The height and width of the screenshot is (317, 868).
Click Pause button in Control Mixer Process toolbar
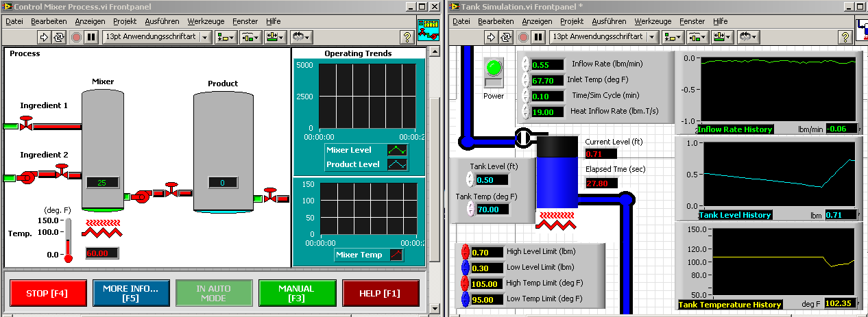91,37
